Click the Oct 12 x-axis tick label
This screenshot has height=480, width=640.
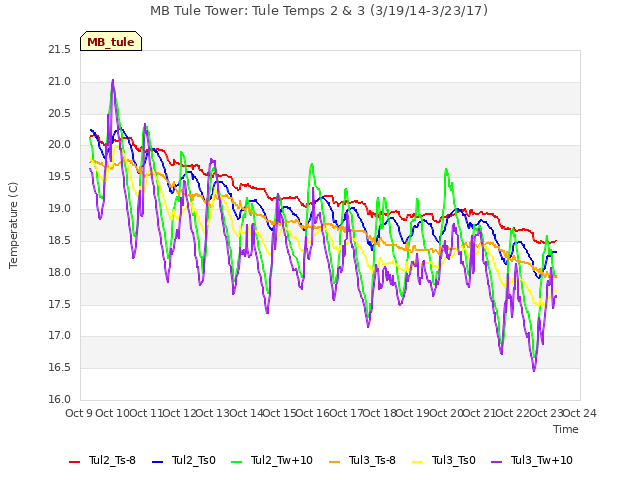point(179,413)
